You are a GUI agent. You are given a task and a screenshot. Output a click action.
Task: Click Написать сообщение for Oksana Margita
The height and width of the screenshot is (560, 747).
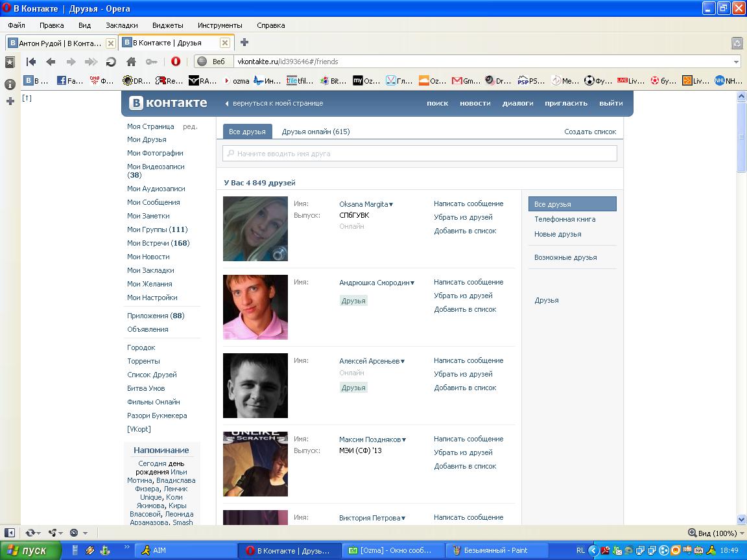click(468, 204)
